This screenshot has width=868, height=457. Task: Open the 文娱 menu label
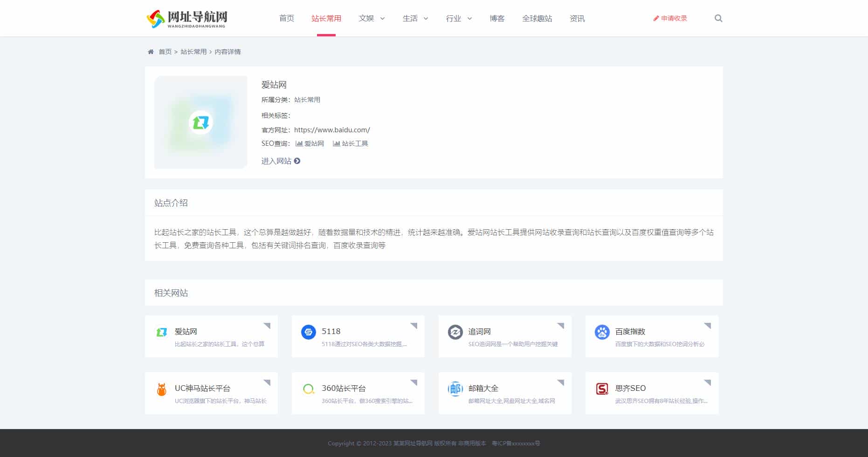click(x=366, y=18)
